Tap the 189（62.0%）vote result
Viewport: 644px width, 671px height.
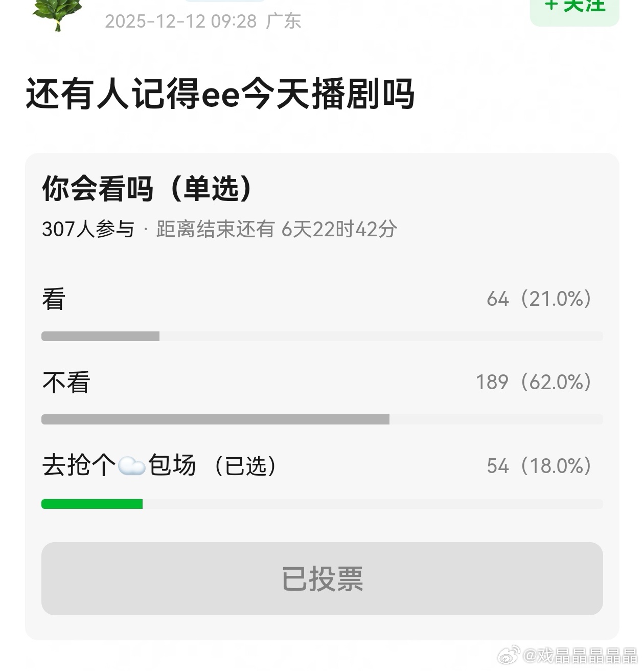point(534,382)
